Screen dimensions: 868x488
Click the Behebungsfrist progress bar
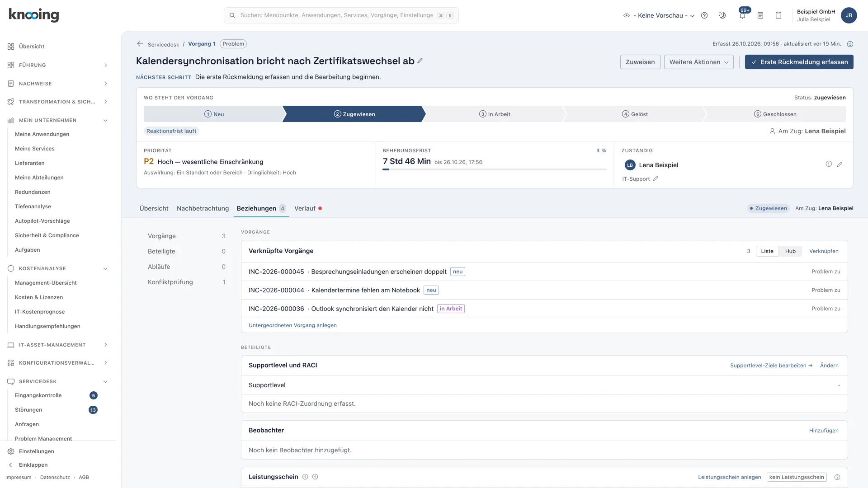[x=494, y=169]
